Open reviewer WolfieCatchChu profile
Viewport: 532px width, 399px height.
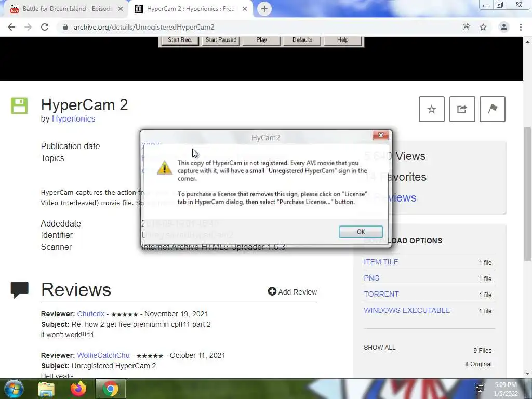[103, 355]
